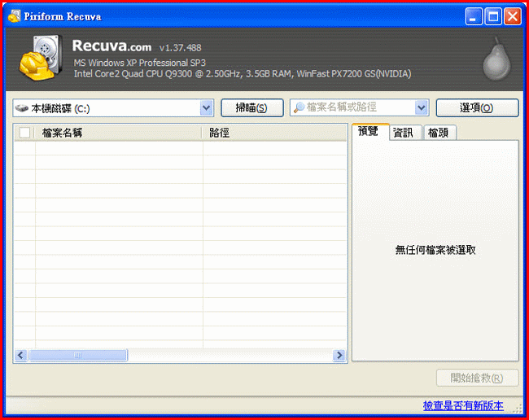Click the horizontal scrollbar thumb
This screenshot has height=420, width=529.
pyautogui.click(x=78, y=356)
